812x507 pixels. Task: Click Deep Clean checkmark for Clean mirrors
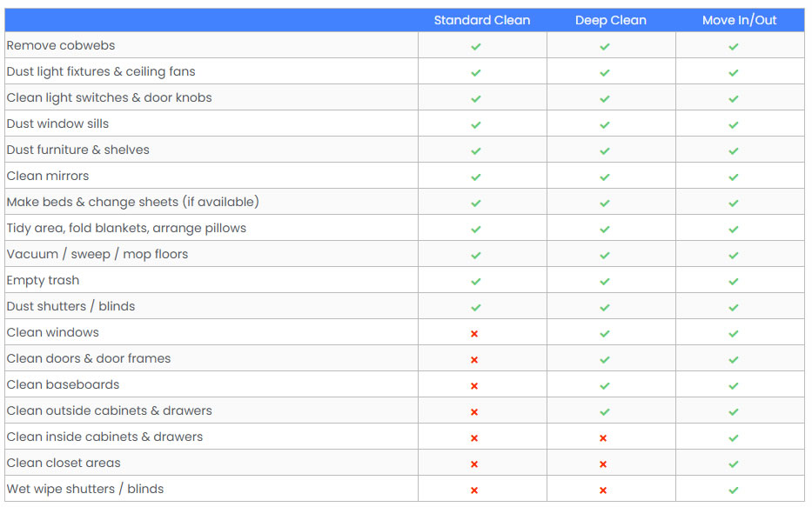(x=605, y=177)
